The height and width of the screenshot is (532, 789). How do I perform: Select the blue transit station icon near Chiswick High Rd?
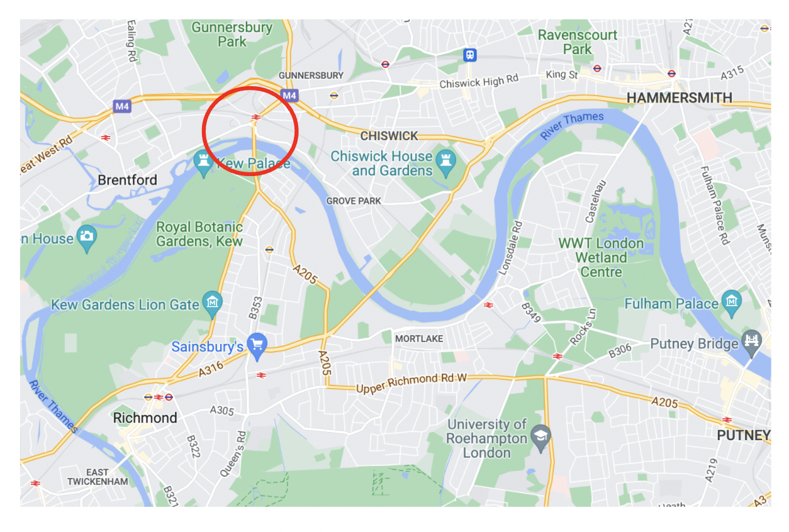coord(469,55)
